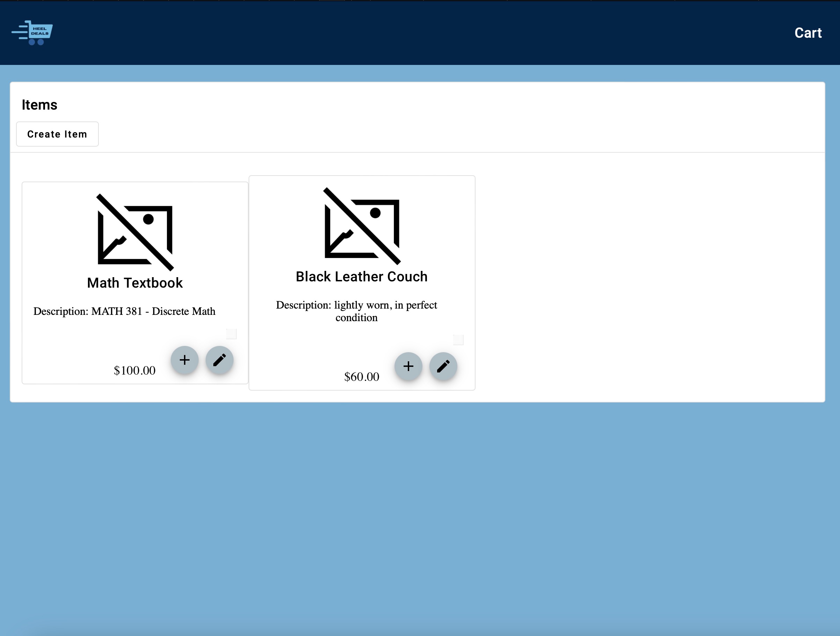Image resolution: width=840 pixels, height=636 pixels.
Task: Click the MATH 381 Discrete Math description
Action: click(124, 311)
